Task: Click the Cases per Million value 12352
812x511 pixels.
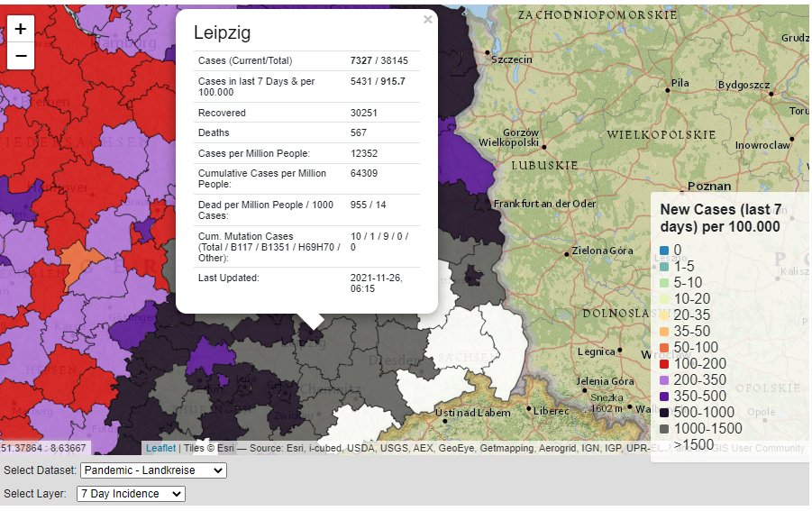Action: pos(363,153)
